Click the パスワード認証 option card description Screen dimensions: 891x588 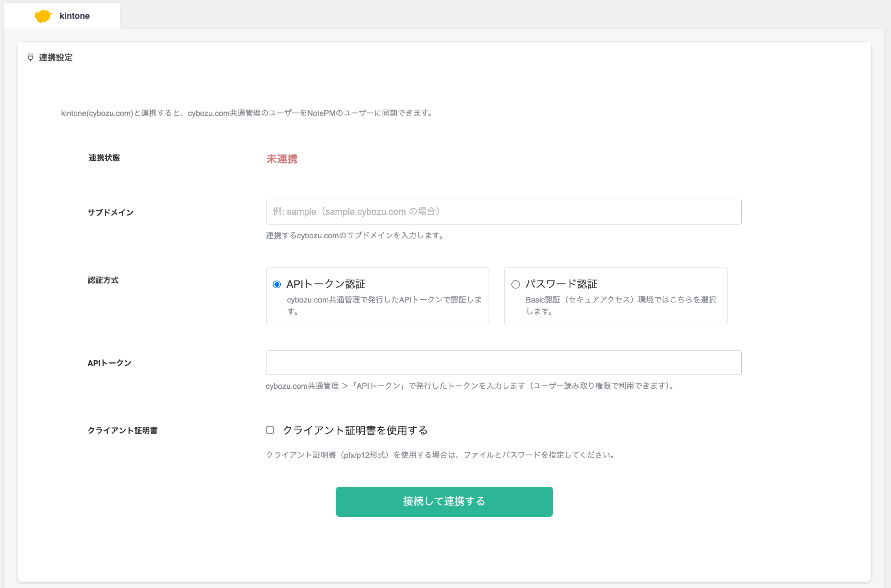click(x=621, y=305)
